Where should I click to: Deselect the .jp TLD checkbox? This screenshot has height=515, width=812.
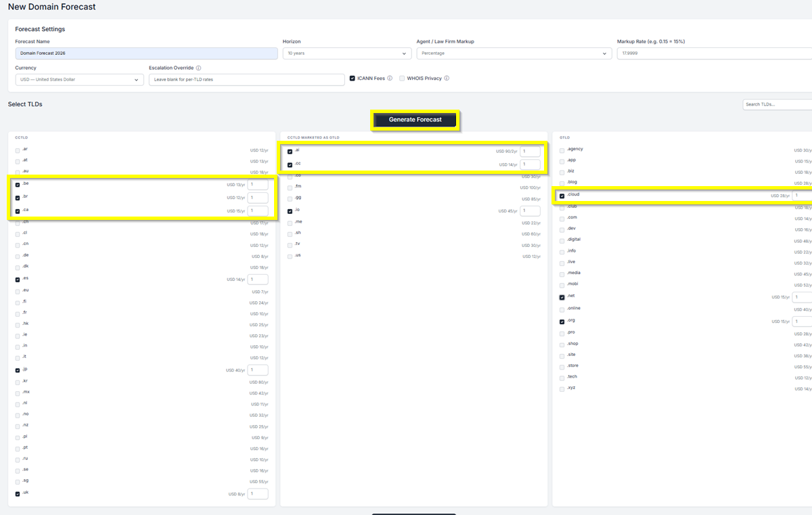click(x=18, y=370)
